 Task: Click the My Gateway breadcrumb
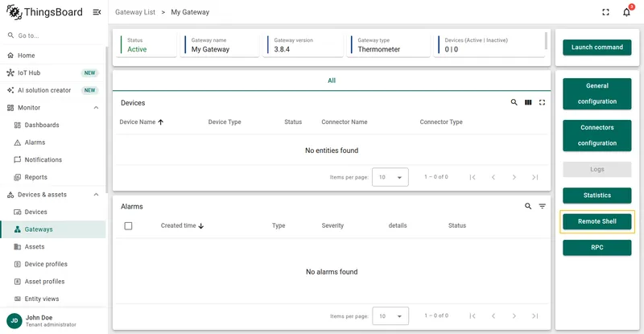tap(190, 12)
